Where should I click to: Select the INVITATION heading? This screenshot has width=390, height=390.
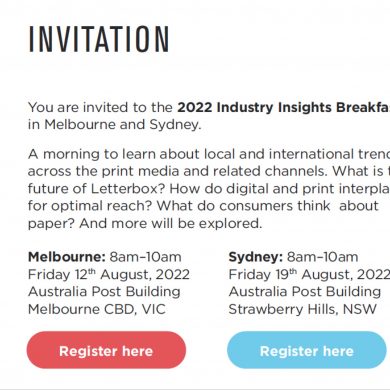click(99, 39)
